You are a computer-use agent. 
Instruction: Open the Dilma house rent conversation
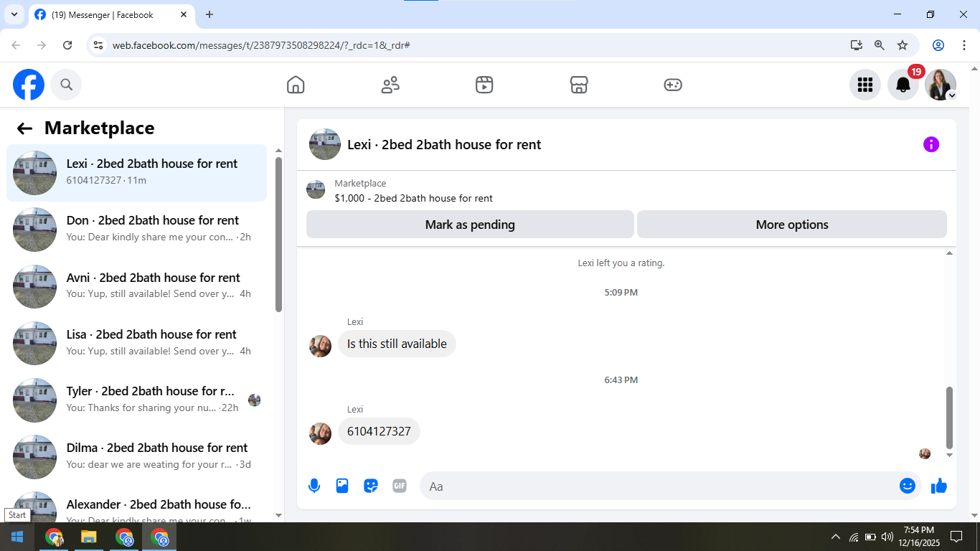(x=136, y=456)
